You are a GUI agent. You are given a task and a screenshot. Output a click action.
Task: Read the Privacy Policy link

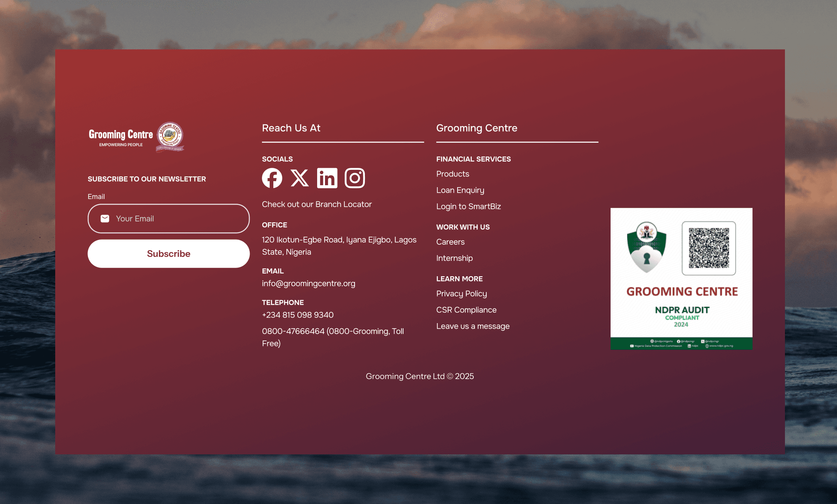pos(461,294)
